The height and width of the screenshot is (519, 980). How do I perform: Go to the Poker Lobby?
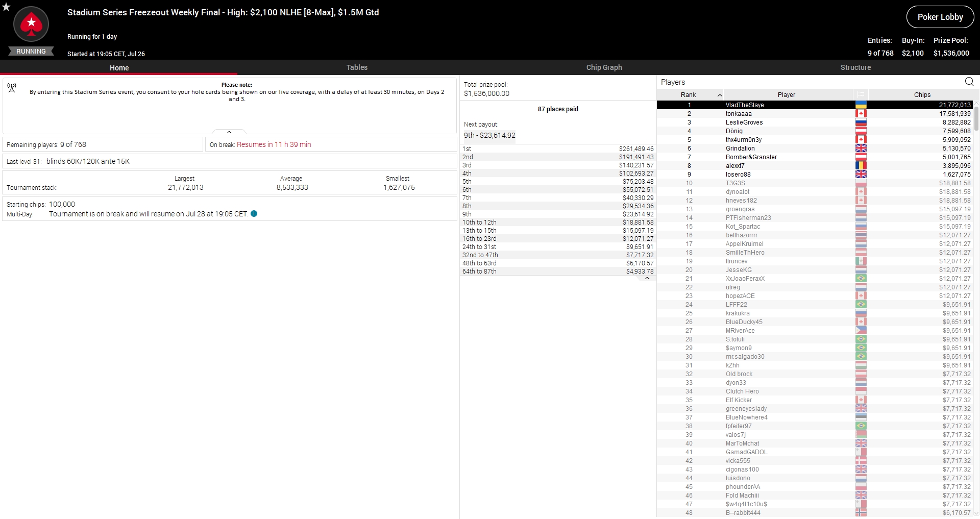point(940,17)
